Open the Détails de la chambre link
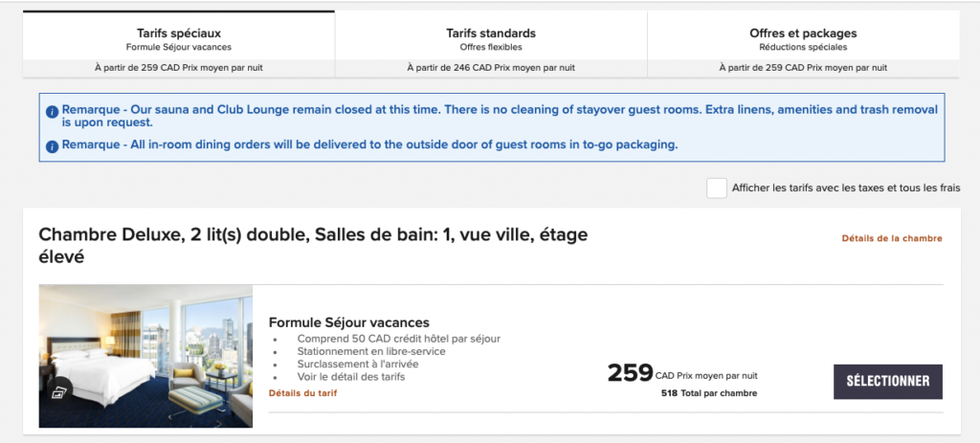The image size is (980, 443). [892, 238]
